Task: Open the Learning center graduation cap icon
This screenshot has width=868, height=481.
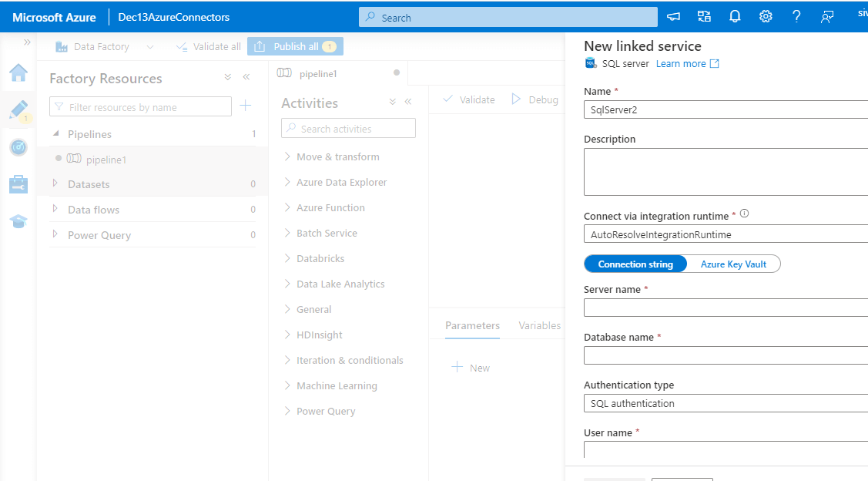Action: click(18, 221)
